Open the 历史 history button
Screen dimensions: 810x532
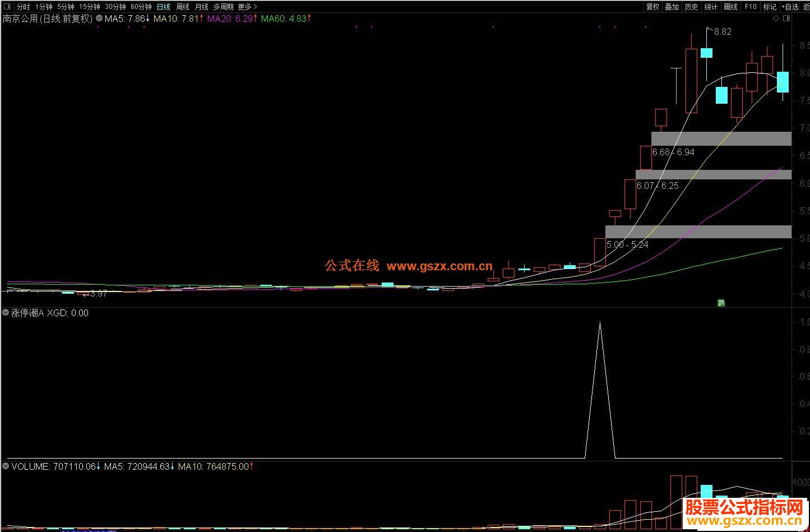[x=692, y=7]
